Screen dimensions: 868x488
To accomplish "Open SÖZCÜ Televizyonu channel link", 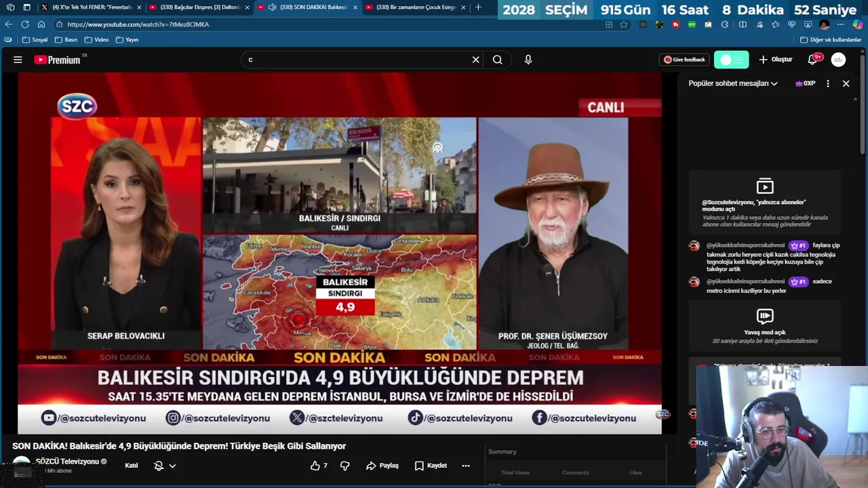I will point(67,462).
